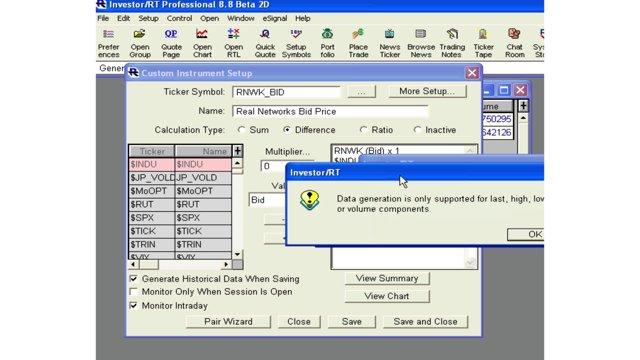Select the $SPX ticker row
This screenshot has width=640, height=360.
[180, 218]
